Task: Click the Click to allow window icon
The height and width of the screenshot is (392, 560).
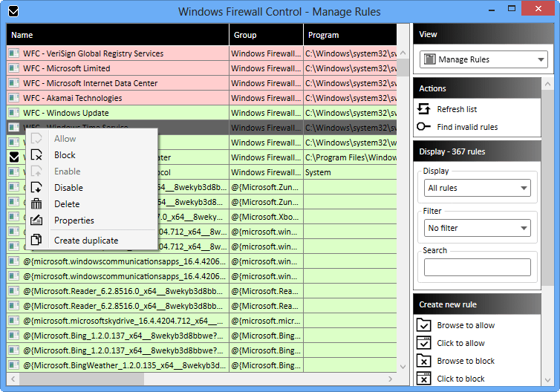Action: [x=424, y=343]
